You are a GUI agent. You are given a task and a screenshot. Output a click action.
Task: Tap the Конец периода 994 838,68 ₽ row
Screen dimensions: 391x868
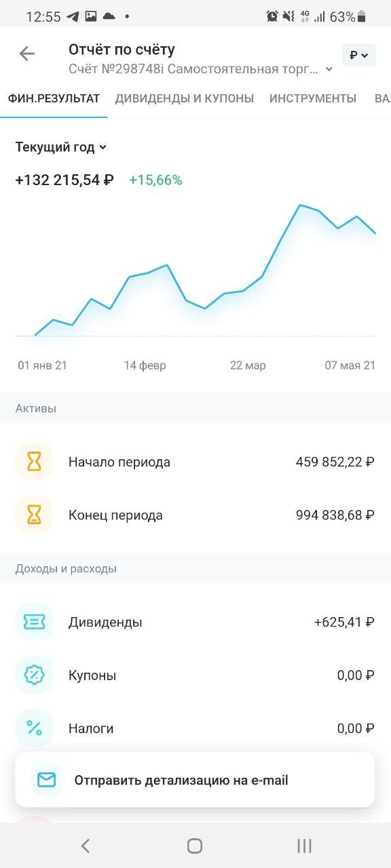click(x=195, y=515)
